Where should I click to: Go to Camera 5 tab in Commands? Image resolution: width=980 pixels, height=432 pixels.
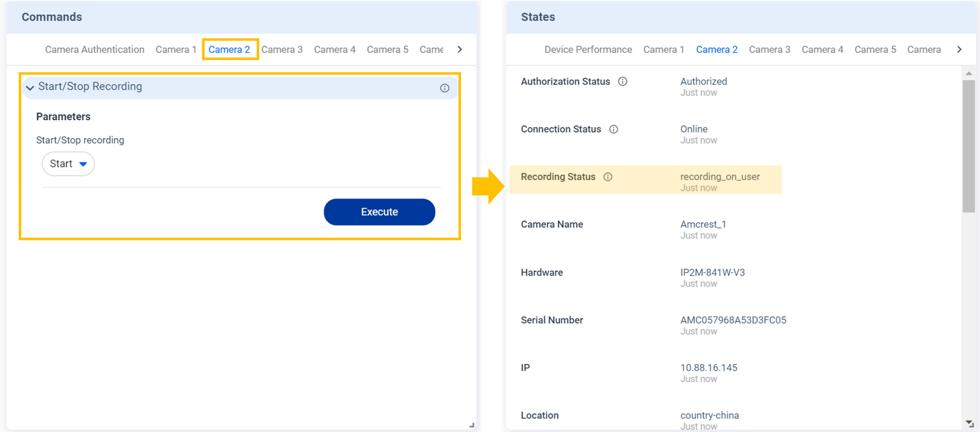pos(387,49)
